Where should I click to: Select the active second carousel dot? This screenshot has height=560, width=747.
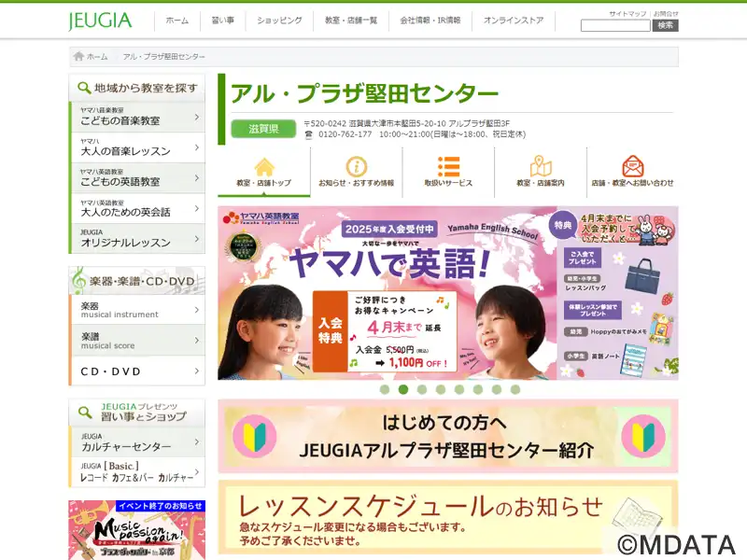click(x=403, y=389)
